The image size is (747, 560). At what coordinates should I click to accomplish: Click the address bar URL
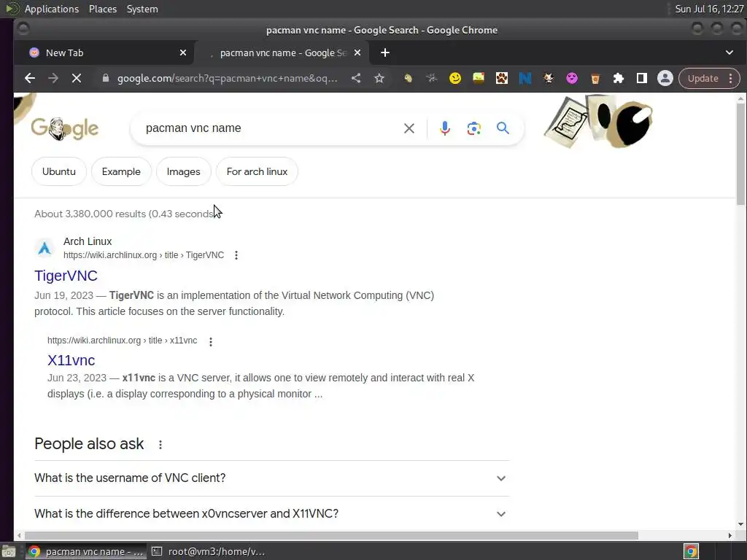pos(228,78)
